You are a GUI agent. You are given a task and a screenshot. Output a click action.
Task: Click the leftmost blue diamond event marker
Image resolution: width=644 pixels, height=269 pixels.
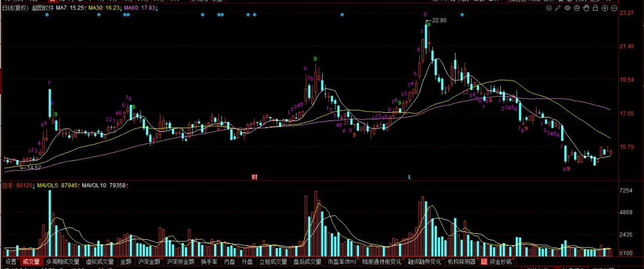pyautogui.click(x=47, y=15)
